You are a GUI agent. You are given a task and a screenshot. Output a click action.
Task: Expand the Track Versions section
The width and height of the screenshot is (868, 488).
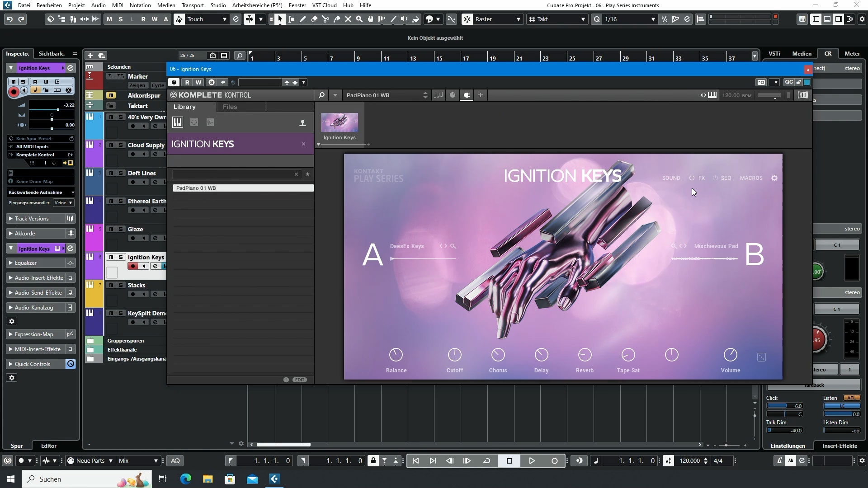click(x=36, y=219)
